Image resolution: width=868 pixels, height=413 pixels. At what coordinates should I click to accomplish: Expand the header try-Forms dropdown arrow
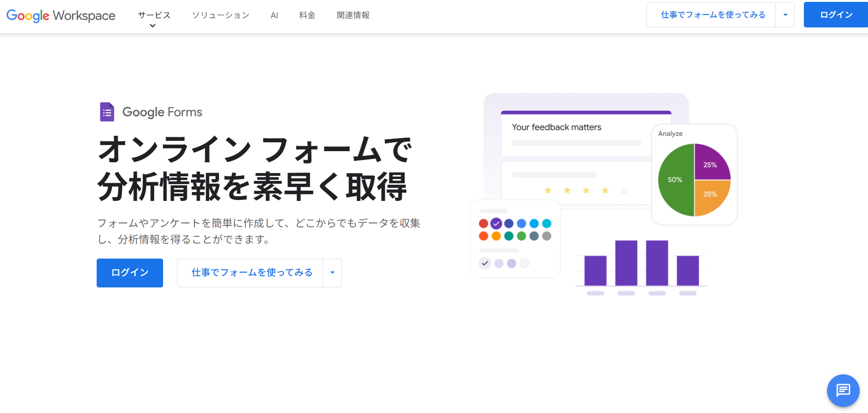pyautogui.click(x=785, y=15)
